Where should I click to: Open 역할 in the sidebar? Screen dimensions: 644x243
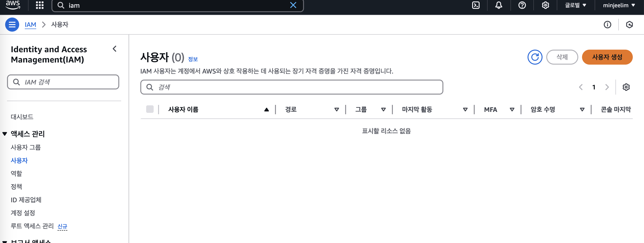pos(16,173)
